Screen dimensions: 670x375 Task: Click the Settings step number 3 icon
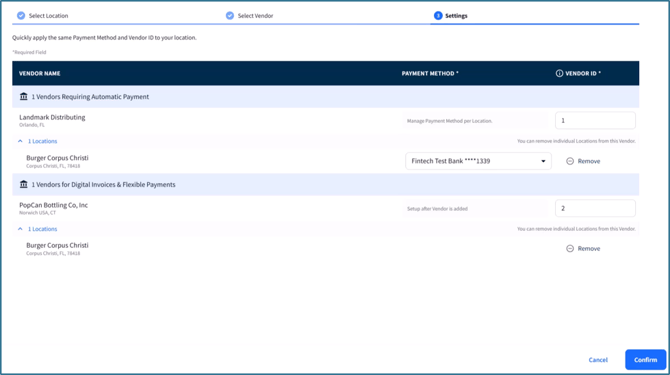(x=438, y=16)
